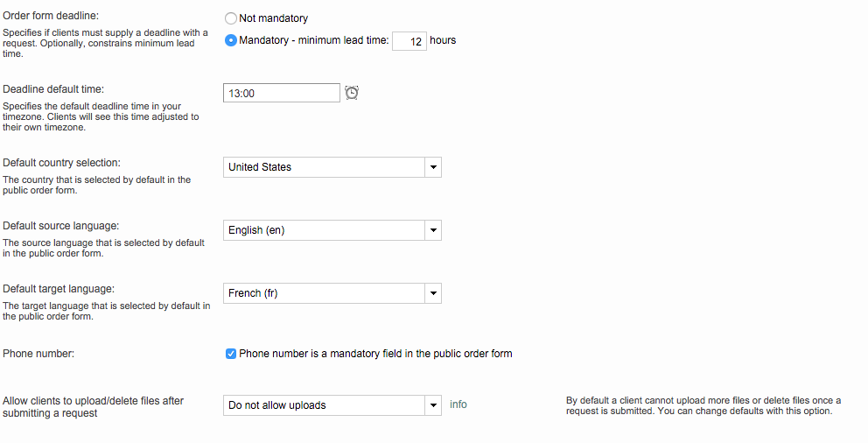Image resolution: width=868 pixels, height=443 pixels.
Task: Toggle the phone number mandatory checkbox
Action: pyautogui.click(x=231, y=354)
